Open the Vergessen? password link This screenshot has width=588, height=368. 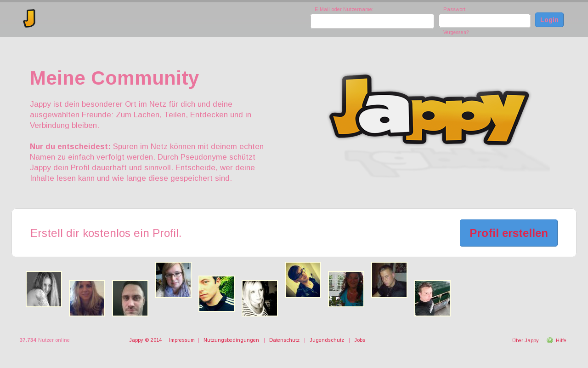[x=456, y=32]
